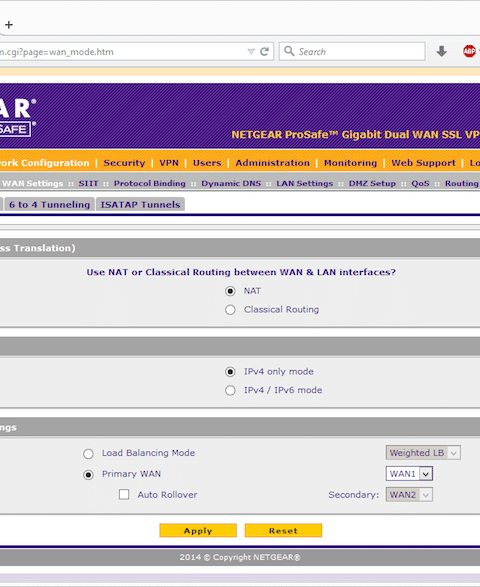This screenshot has width=480, height=587.
Task: Open DMZ Setup submenu
Action: (x=372, y=183)
